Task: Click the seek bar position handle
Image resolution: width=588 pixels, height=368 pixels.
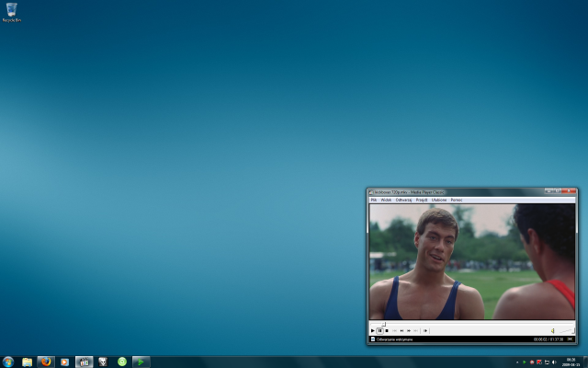Action: coord(384,324)
